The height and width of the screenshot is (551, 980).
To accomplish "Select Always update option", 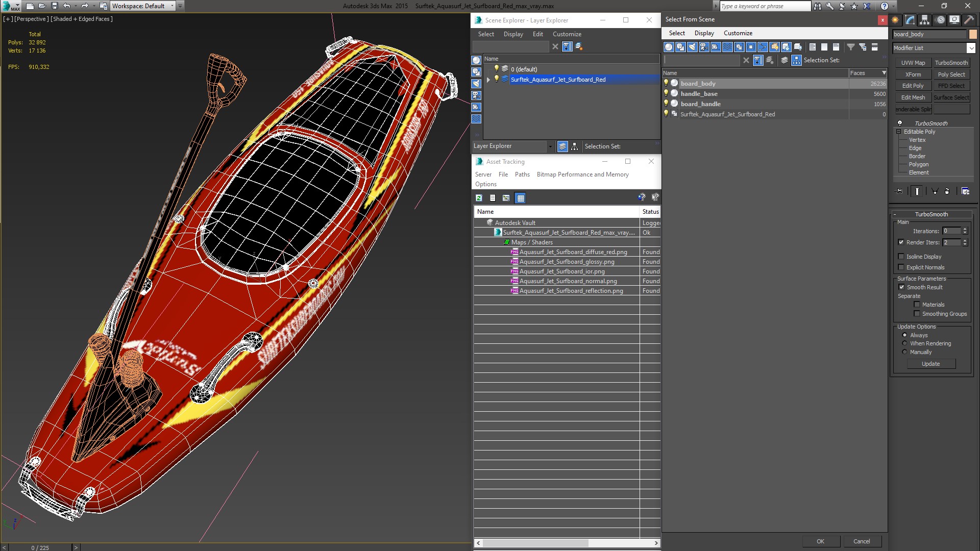I will pyautogui.click(x=904, y=335).
